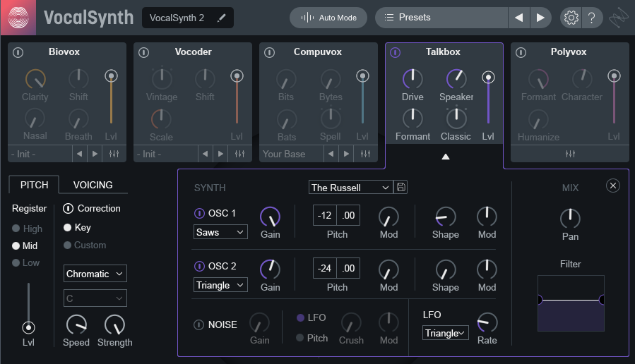The height and width of the screenshot is (364, 635).
Task: Open the Presets menu
Action: 441,18
